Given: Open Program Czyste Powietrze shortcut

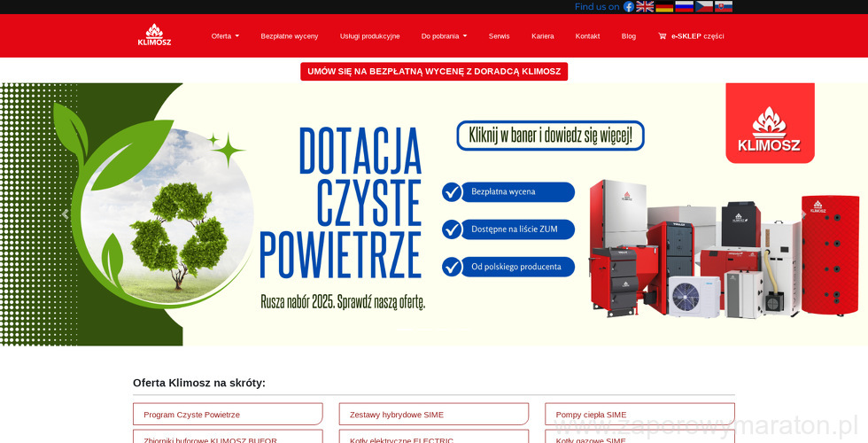Looking at the screenshot, I should [228, 415].
